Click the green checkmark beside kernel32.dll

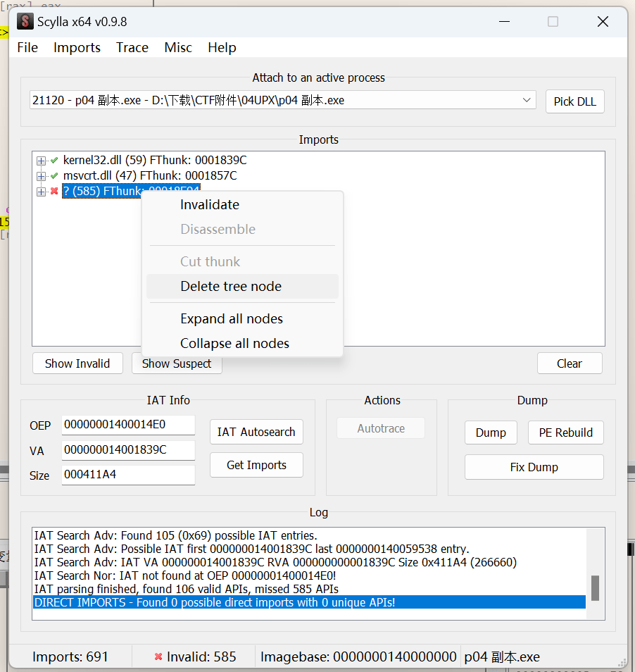coord(54,161)
